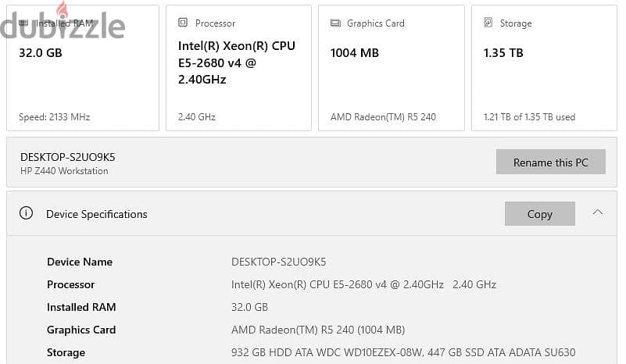Click the DESKTOP-S2UO9K5 name in PC banner

[x=68, y=157]
